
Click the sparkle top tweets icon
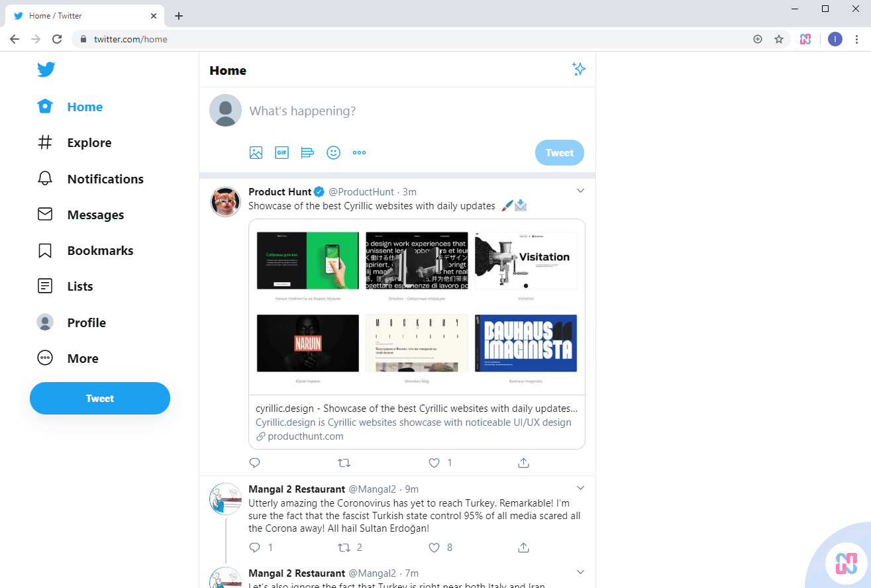tap(579, 70)
